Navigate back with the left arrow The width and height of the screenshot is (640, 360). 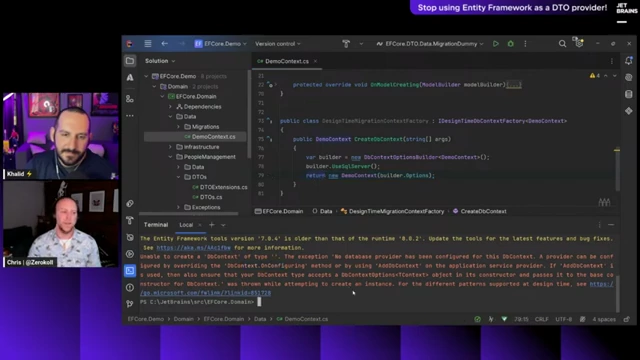pos(164,44)
